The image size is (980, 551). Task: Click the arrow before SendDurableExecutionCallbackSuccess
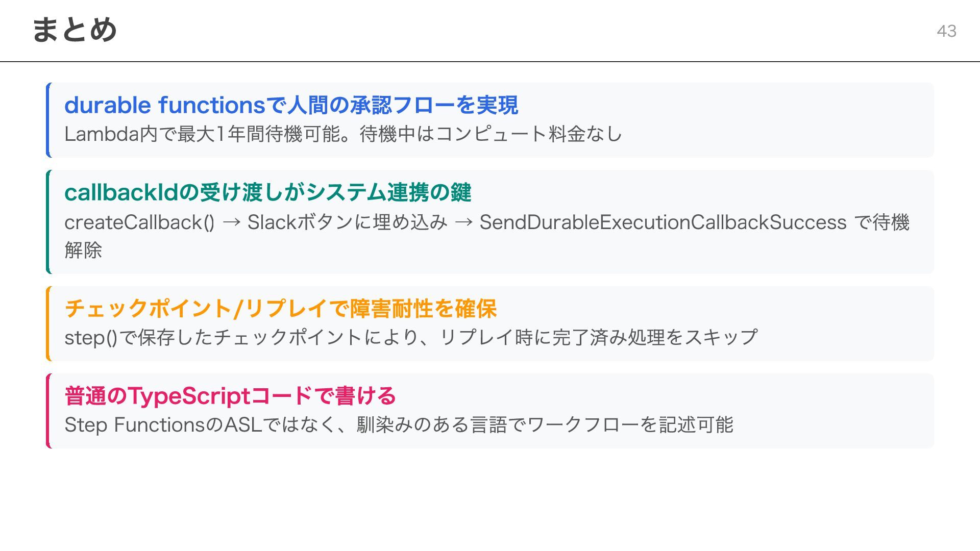463,222
